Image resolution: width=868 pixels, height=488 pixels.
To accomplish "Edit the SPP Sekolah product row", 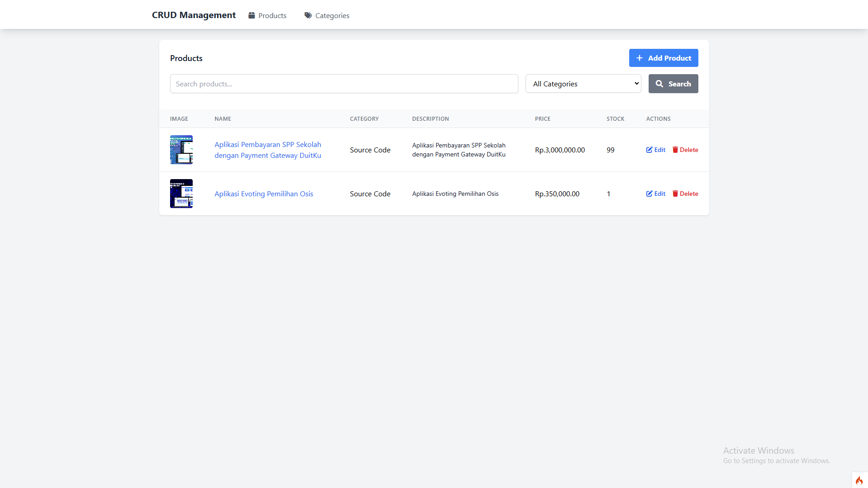I will point(656,150).
